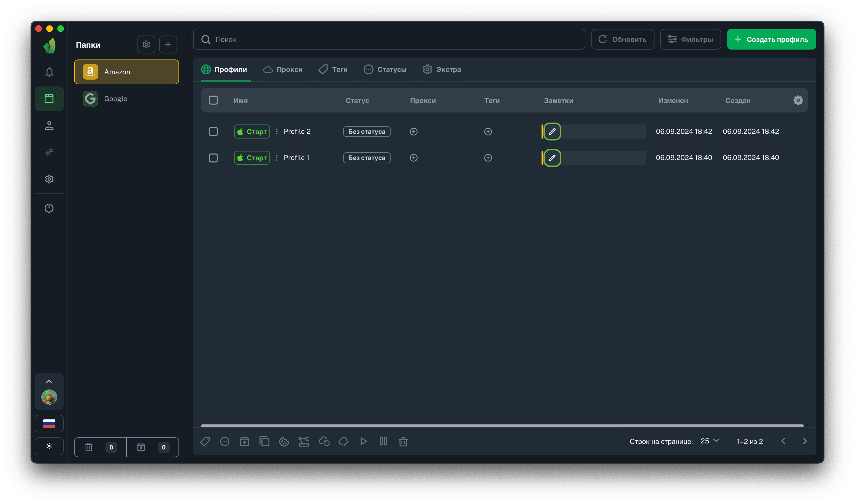Image resolution: width=855 pixels, height=504 pixels.
Task: Click the Поиск search field
Action: pyautogui.click(x=389, y=39)
